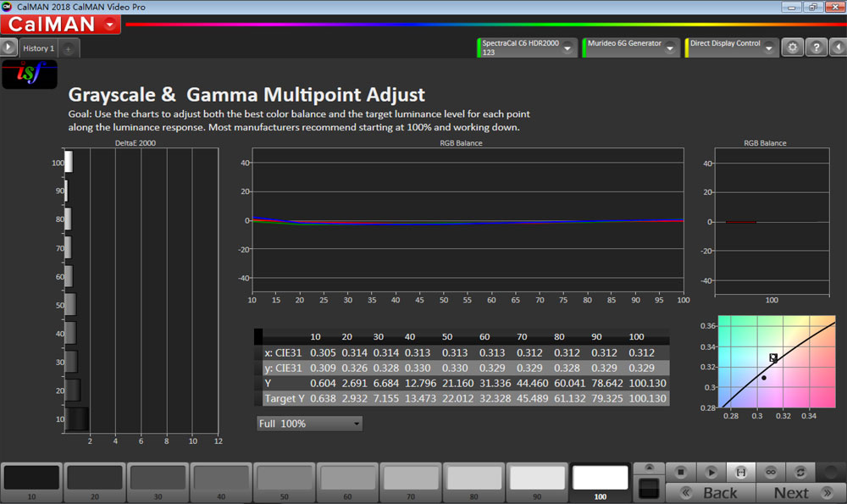Select the 30% gray pattern swatch
Image resolution: width=847 pixels, height=504 pixels.
[158, 482]
